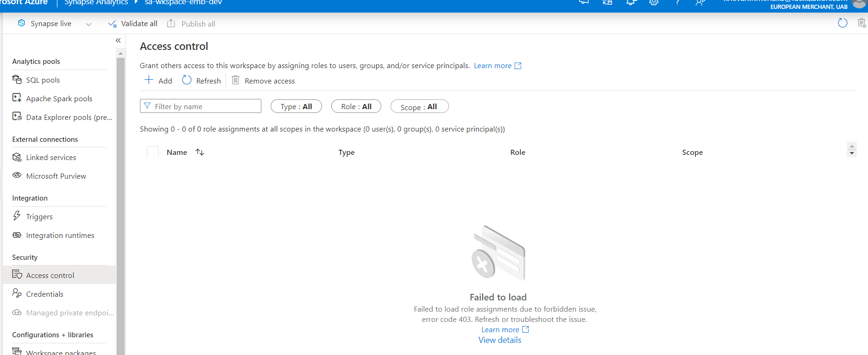
Task: Sort the list by Name column
Action: (185, 152)
